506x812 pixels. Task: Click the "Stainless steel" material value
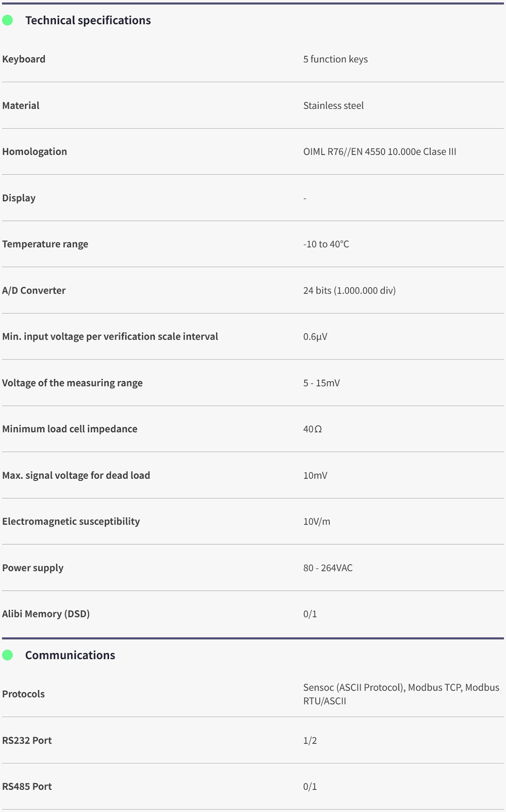pyautogui.click(x=333, y=105)
